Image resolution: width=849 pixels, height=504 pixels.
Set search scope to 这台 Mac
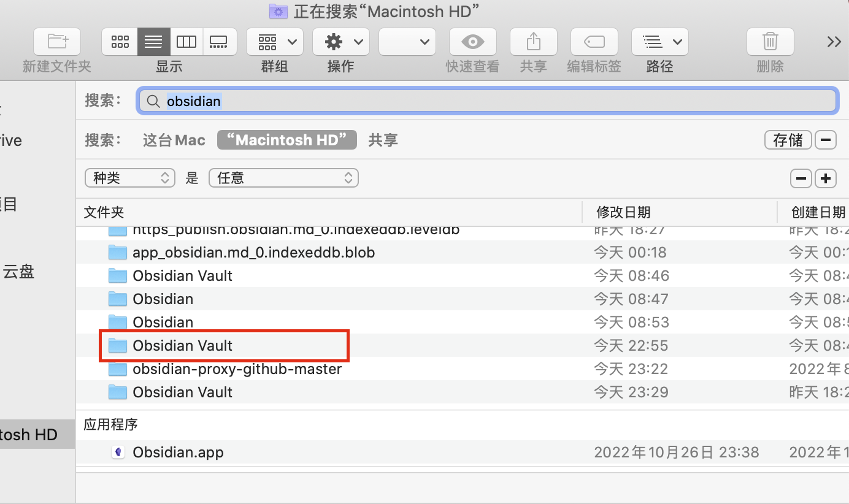coord(174,140)
